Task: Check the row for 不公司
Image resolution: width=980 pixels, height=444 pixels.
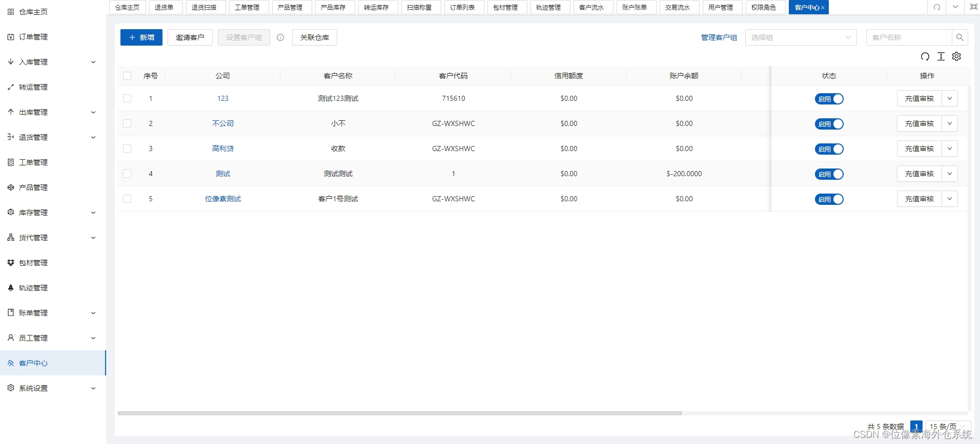Action: [127, 123]
